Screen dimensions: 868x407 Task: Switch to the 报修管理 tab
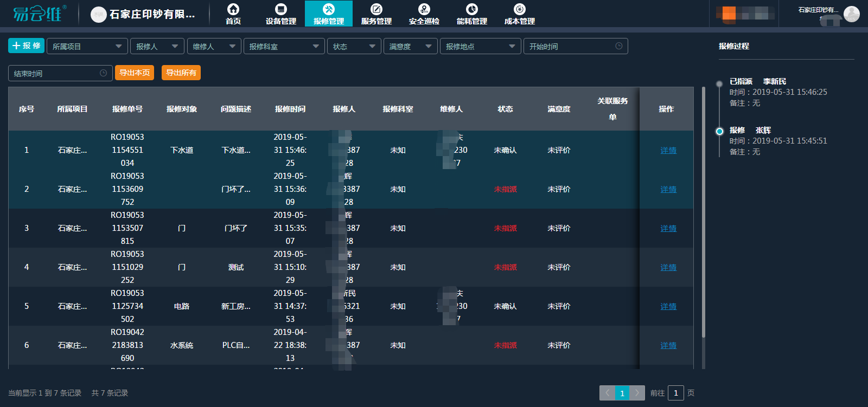click(x=329, y=14)
